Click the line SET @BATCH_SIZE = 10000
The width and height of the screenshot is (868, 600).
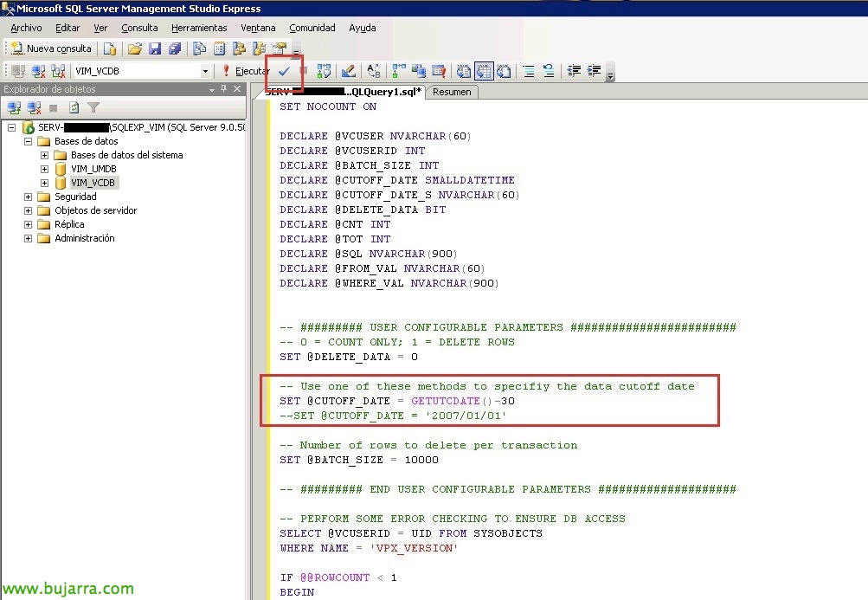click(359, 460)
